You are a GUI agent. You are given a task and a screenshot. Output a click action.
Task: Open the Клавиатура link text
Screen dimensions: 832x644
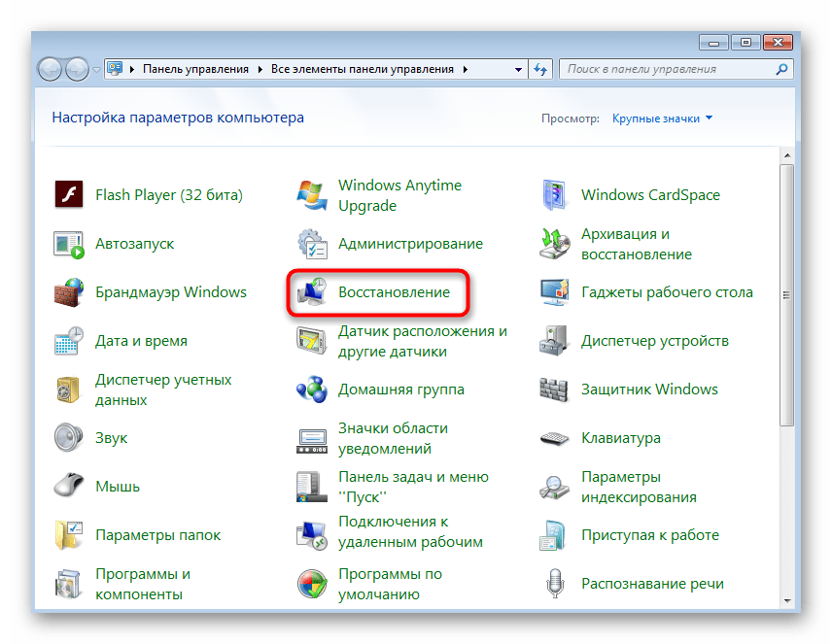(621, 438)
